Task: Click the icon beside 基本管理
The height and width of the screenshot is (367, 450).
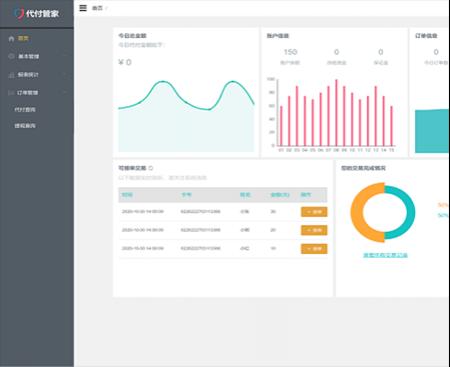Action: coord(11,56)
